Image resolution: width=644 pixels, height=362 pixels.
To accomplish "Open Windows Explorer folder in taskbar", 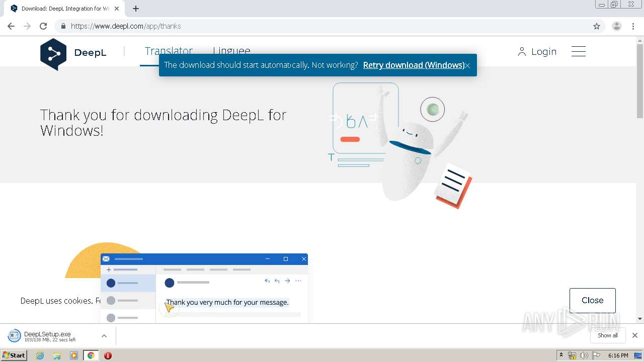I will pos(57,355).
